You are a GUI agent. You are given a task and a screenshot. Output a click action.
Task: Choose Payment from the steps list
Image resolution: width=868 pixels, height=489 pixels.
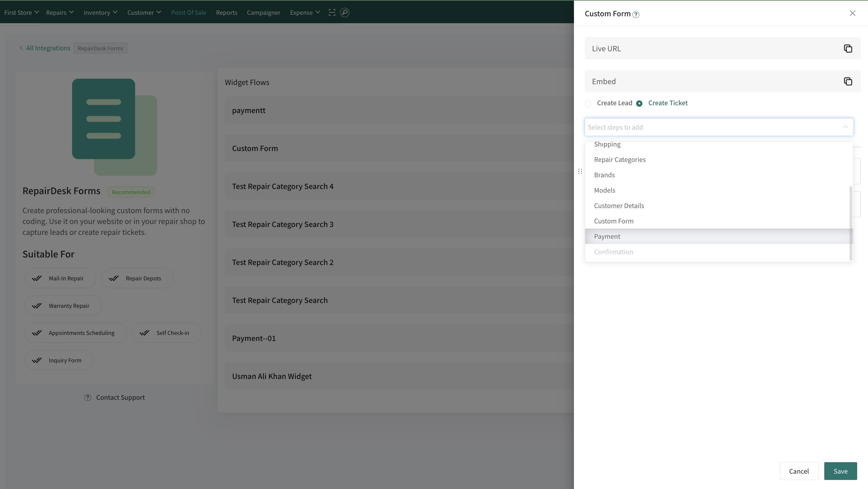tap(607, 236)
